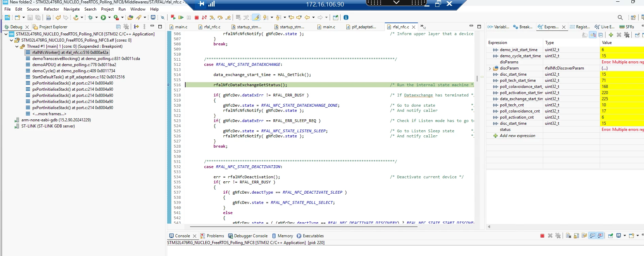Open the Navigate menu

[x=72, y=9]
